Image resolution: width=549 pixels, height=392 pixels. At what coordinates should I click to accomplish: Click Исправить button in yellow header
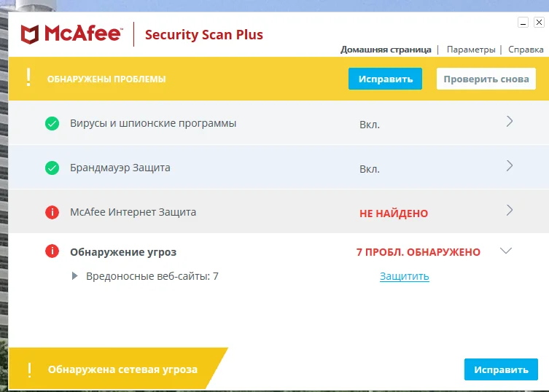tap(385, 79)
